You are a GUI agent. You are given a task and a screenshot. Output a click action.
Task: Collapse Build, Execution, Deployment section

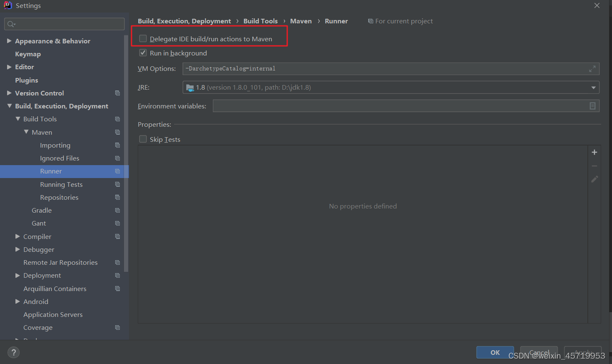point(9,106)
